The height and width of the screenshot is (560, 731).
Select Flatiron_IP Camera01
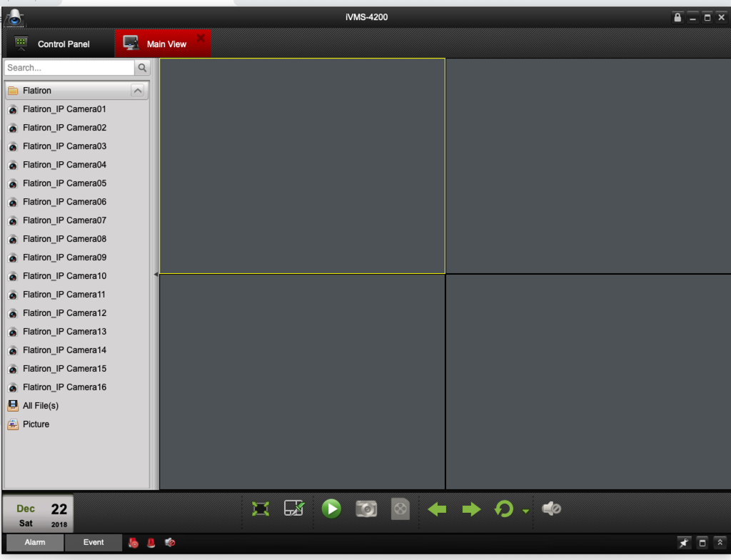point(76,109)
